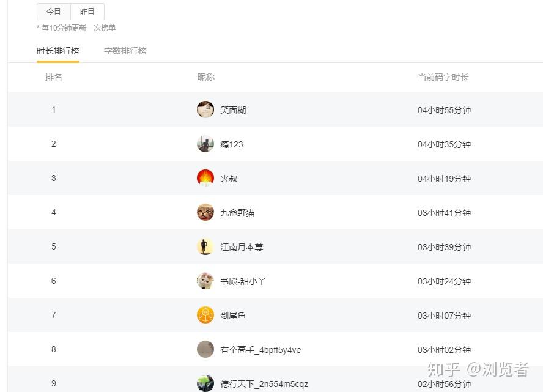543x392 pixels.
Task: Click duration 04小时35分钟
Action: 445,144
